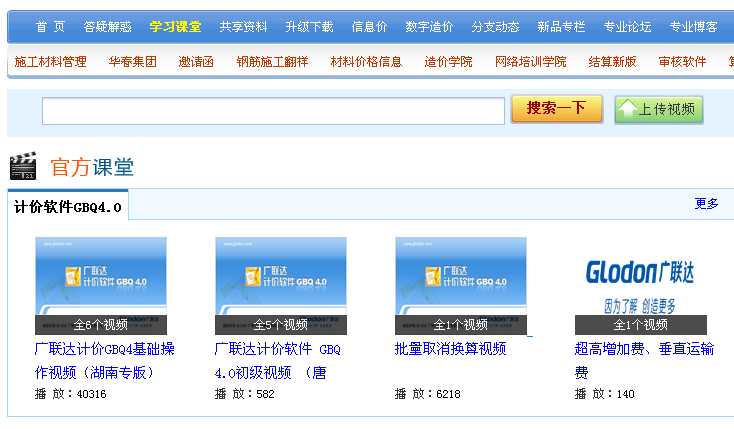Click the 官方课堂 section heading
The width and height of the screenshot is (734, 429).
click(92, 167)
